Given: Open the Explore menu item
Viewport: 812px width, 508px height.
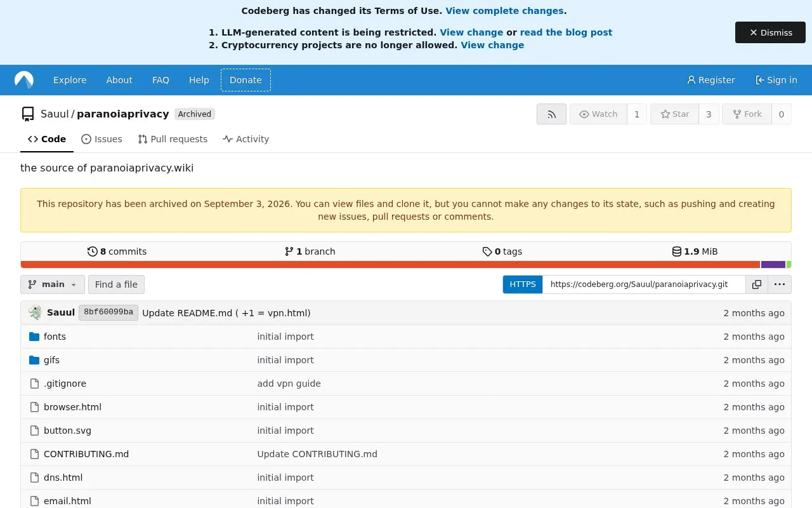Looking at the screenshot, I should click(x=70, y=80).
